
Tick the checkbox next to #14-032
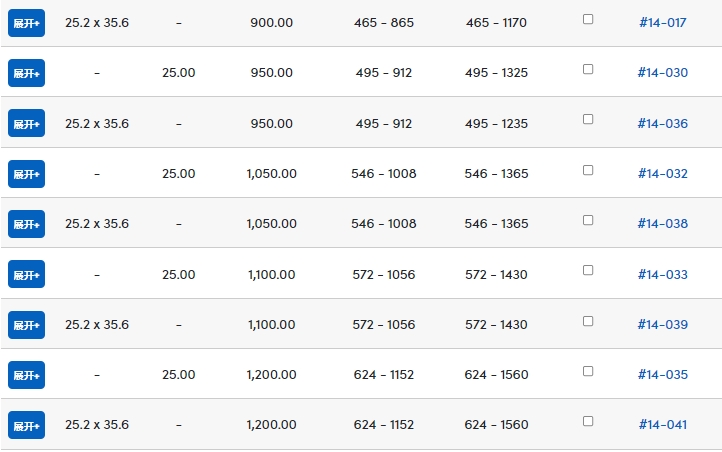[588, 170]
